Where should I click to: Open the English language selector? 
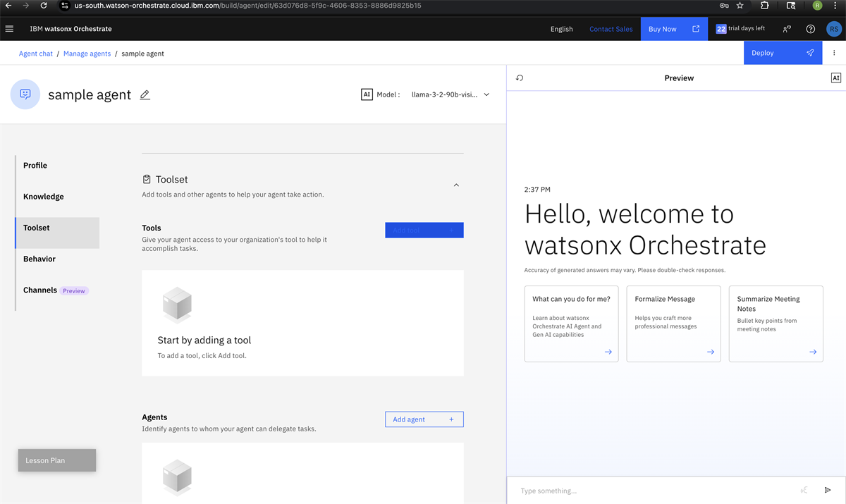(561, 29)
